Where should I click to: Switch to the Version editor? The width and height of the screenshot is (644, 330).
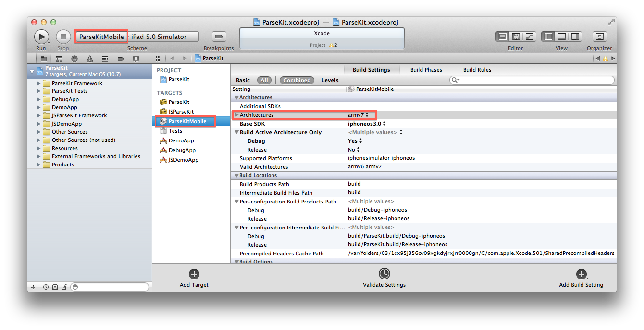530,37
